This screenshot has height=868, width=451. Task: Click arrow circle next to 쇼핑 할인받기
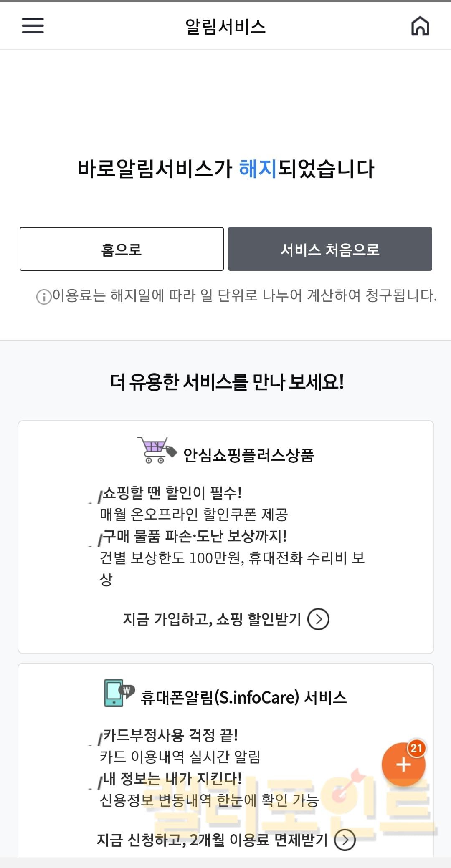318,619
